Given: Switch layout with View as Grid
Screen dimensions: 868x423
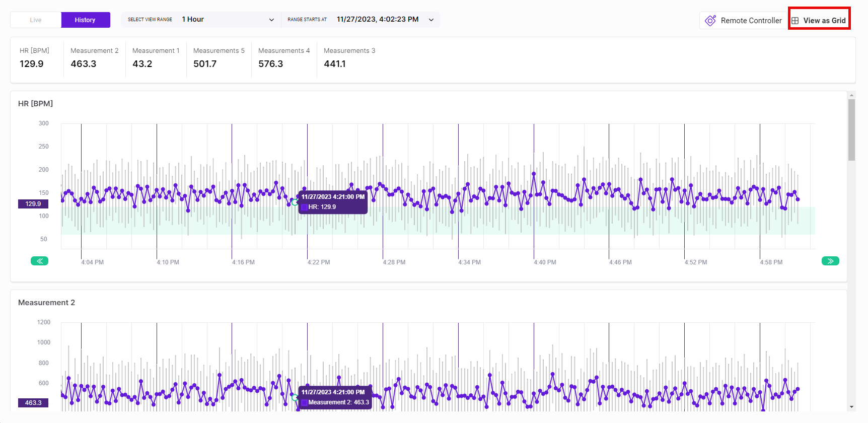Looking at the screenshot, I should tap(819, 21).
